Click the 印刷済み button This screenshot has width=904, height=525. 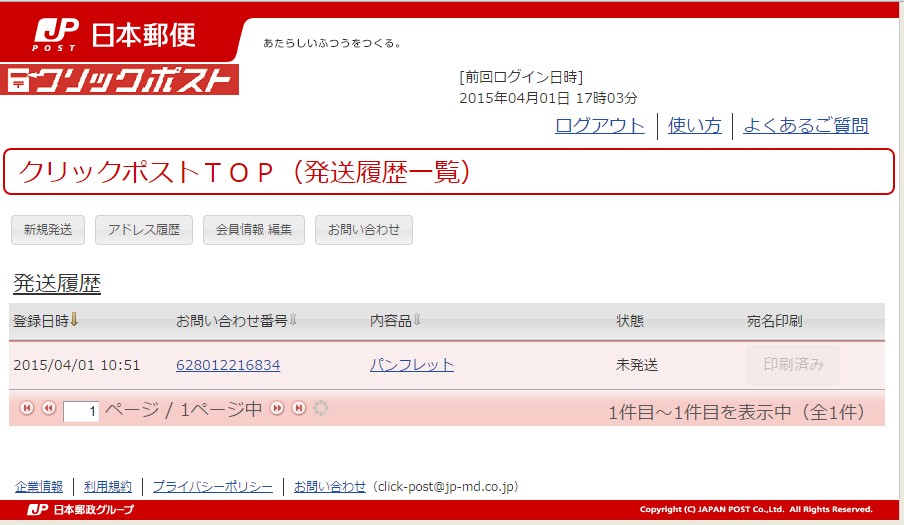[793, 365]
